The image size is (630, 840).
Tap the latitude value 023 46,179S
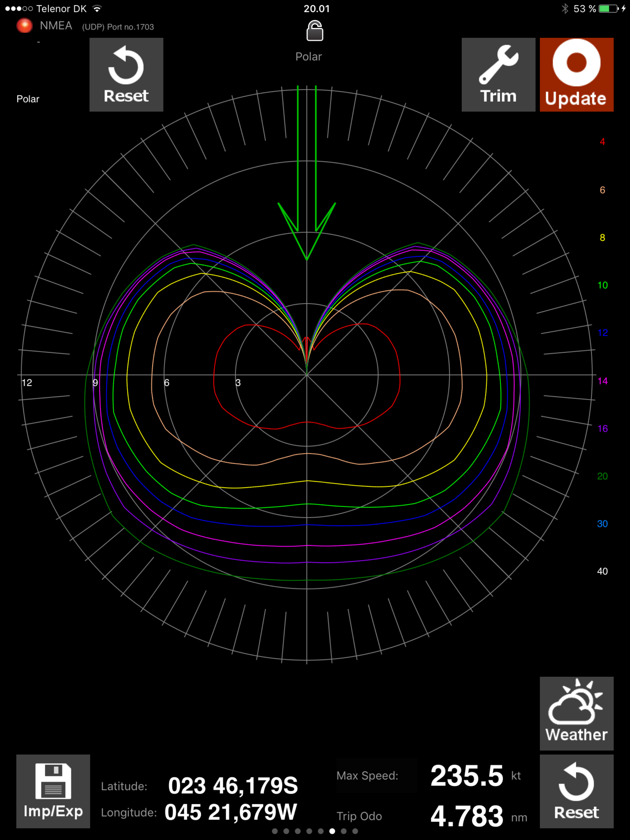[x=233, y=786]
